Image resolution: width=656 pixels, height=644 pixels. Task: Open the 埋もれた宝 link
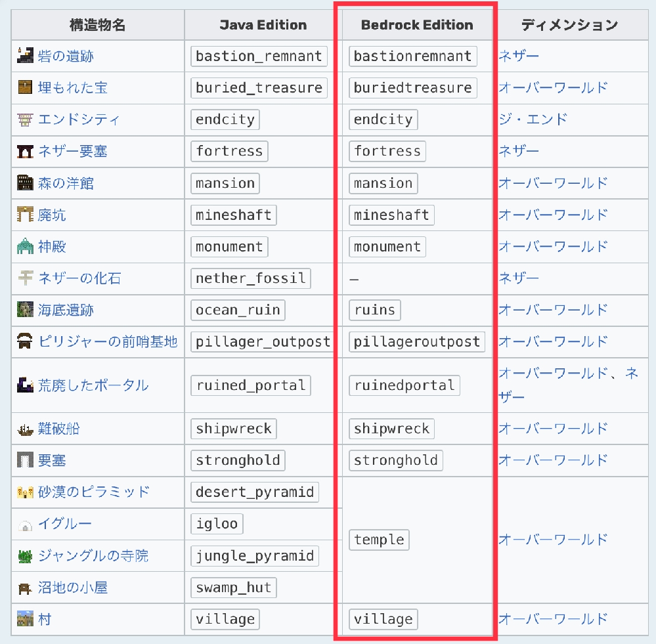click(x=73, y=88)
